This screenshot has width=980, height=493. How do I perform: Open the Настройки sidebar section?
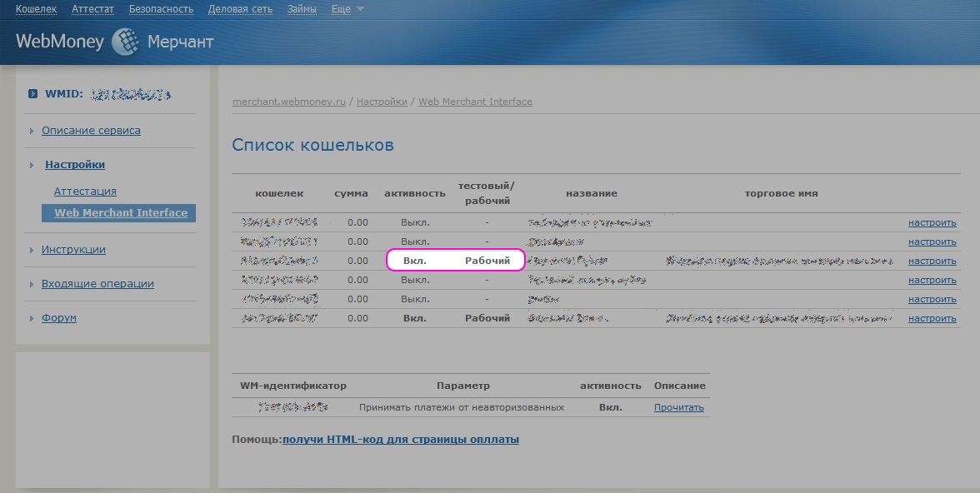tap(75, 165)
